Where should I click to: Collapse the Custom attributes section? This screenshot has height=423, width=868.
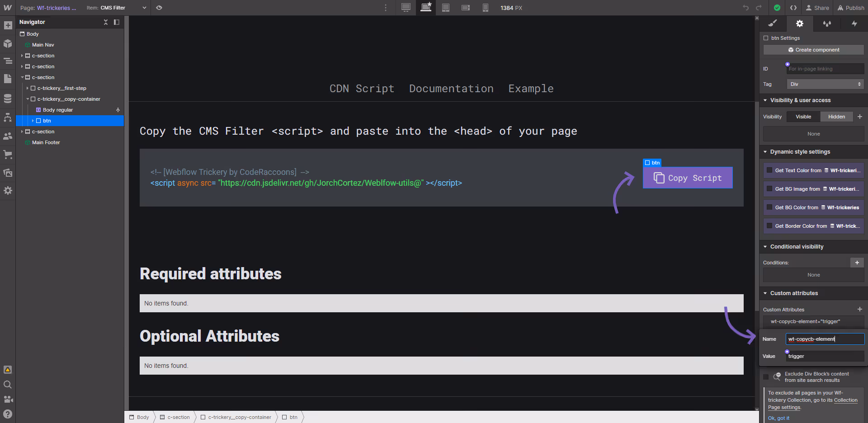click(765, 293)
